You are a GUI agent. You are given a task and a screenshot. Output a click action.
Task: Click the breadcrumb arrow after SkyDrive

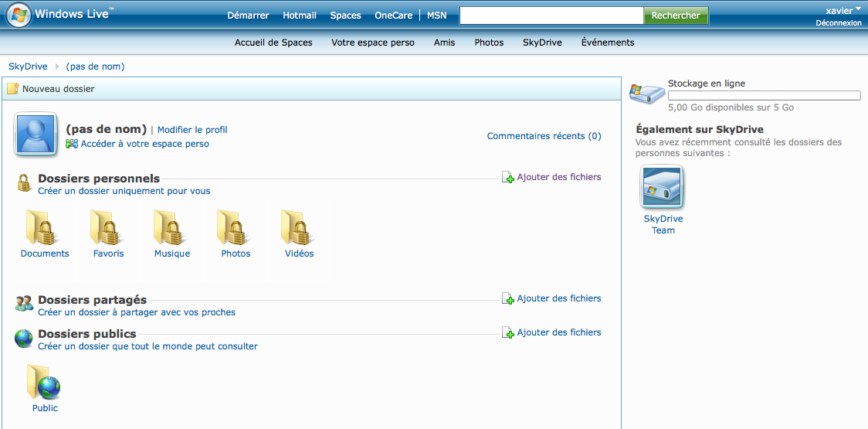coord(56,66)
